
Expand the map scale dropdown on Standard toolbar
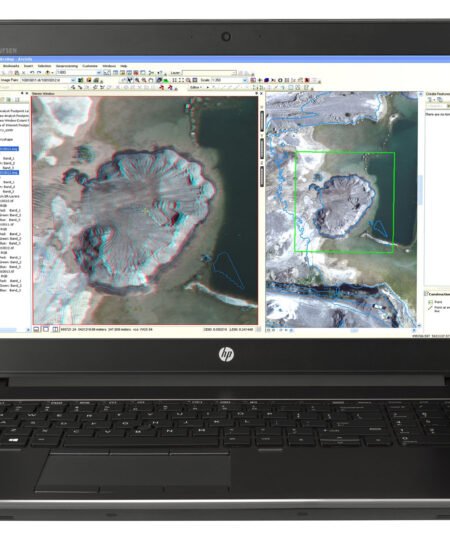point(98,73)
